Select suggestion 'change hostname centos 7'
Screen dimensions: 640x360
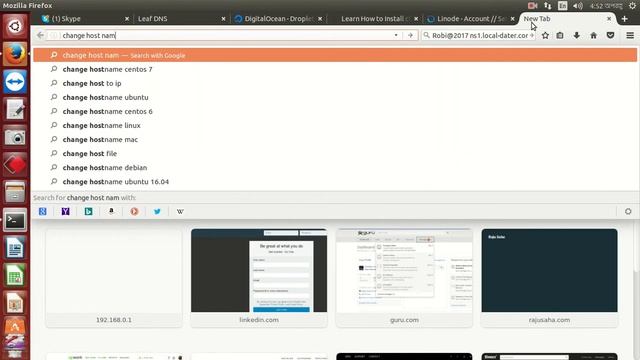[x=335, y=69]
